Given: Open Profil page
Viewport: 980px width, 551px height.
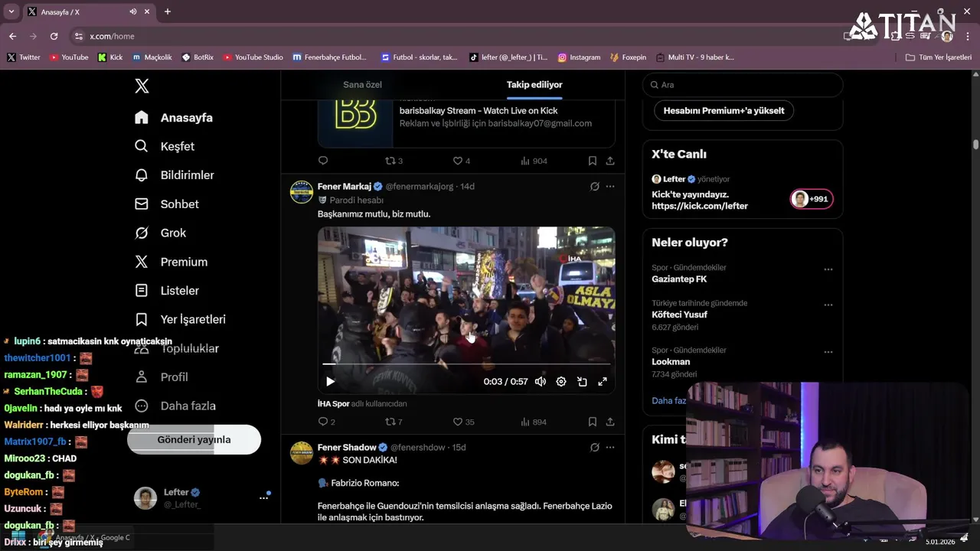Looking at the screenshot, I should pyautogui.click(x=162, y=377).
